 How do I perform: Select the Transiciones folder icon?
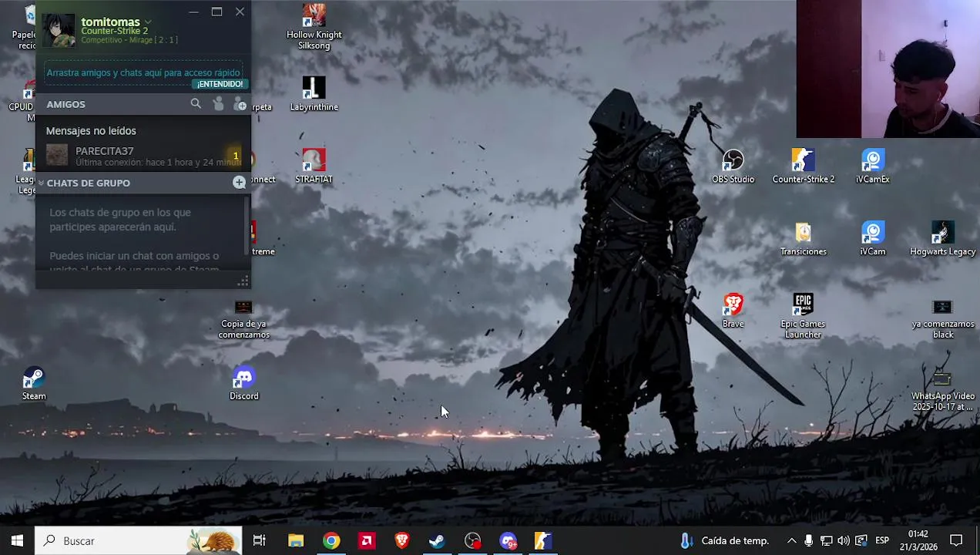pyautogui.click(x=803, y=238)
